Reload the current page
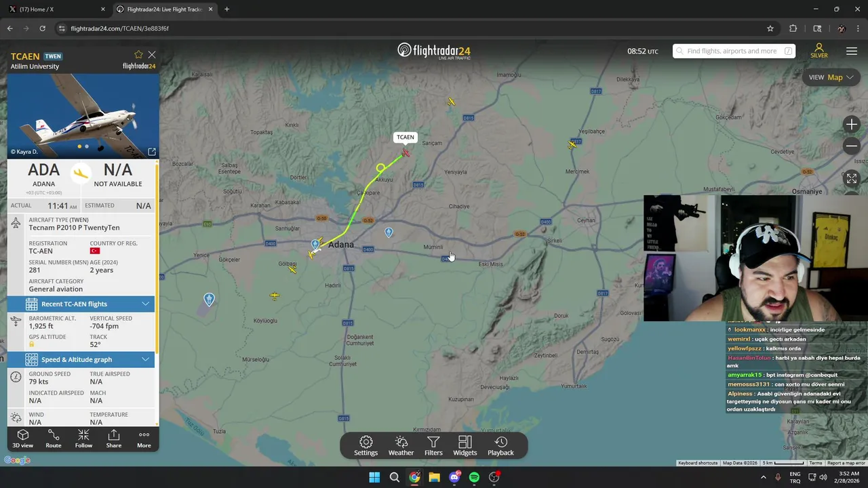868x488 pixels. (42, 28)
